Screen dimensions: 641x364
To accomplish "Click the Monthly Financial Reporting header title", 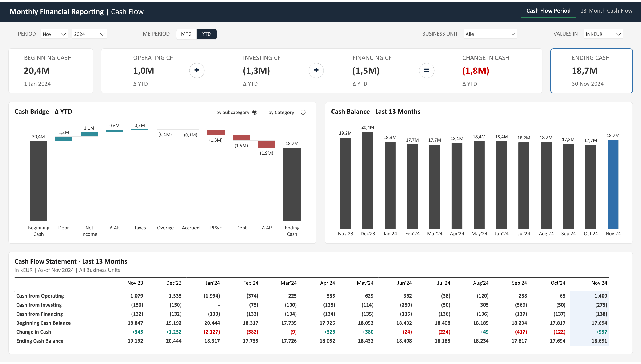I will pyautogui.click(x=57, y=12).
